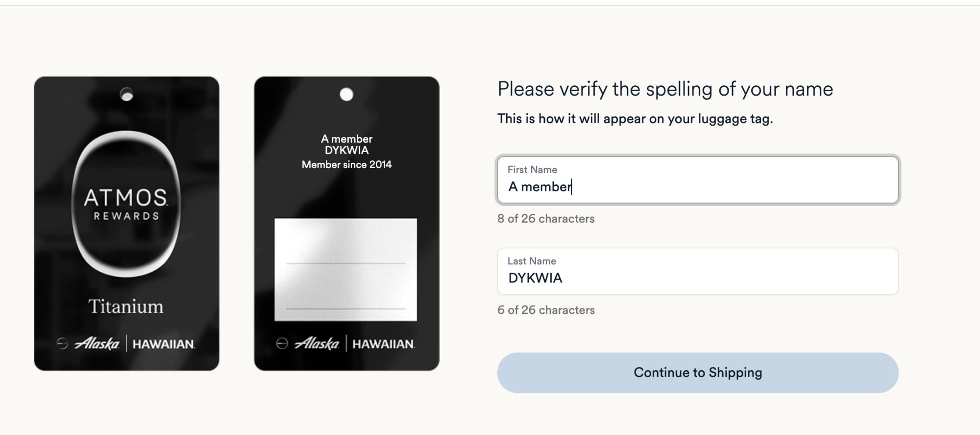
Task: Click the Hawaiian logo on the back tag
Action: tap(383, 344)
